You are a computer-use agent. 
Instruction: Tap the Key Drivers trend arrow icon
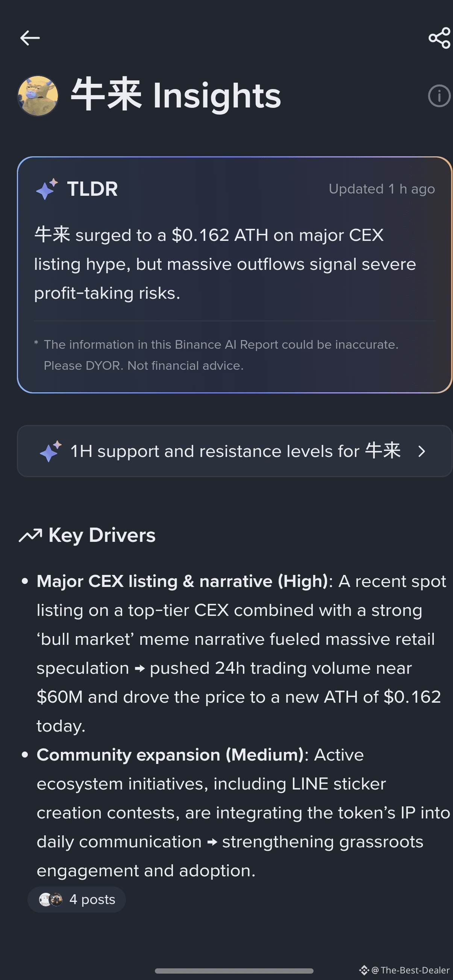30,535
